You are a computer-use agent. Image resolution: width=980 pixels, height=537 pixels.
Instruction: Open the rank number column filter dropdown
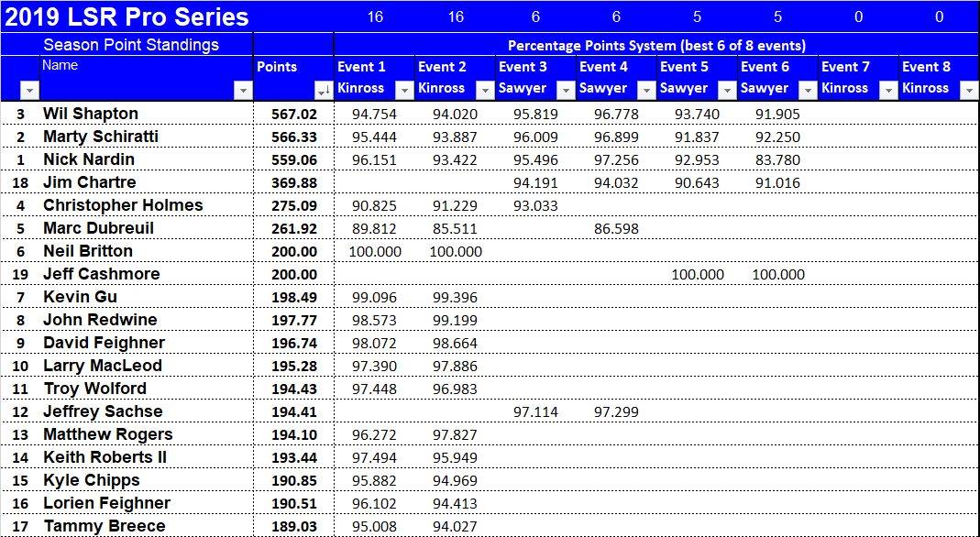[x=29, y=90]
